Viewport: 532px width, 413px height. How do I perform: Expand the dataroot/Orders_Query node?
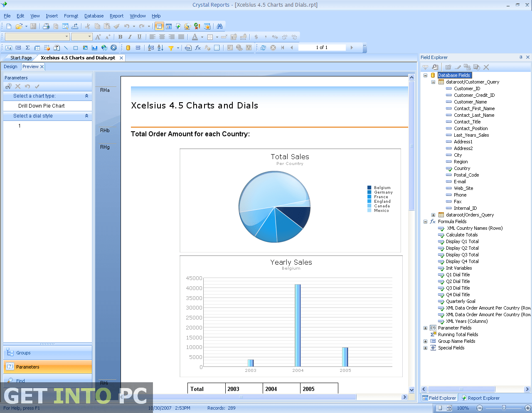[x=433, y=215]
